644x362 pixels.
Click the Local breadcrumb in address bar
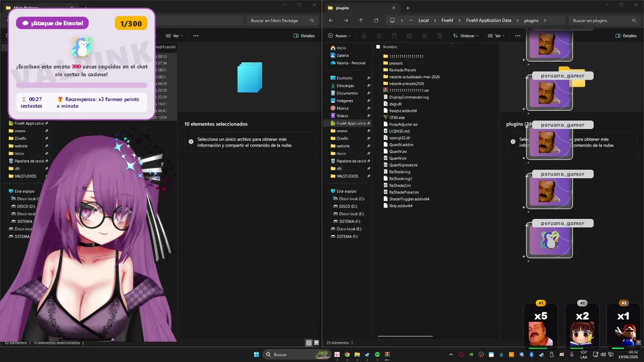click(x=424, y=21)
